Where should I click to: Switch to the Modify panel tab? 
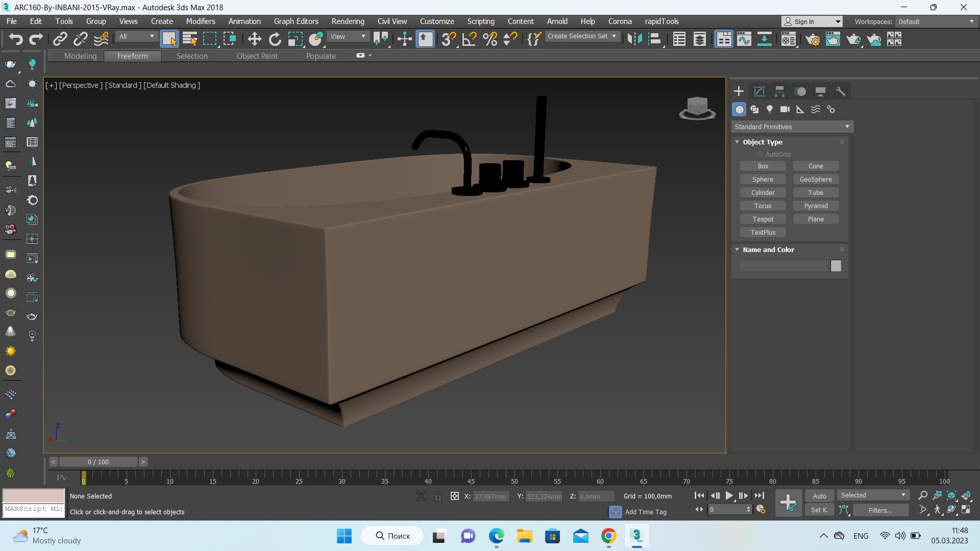[759, 91]
